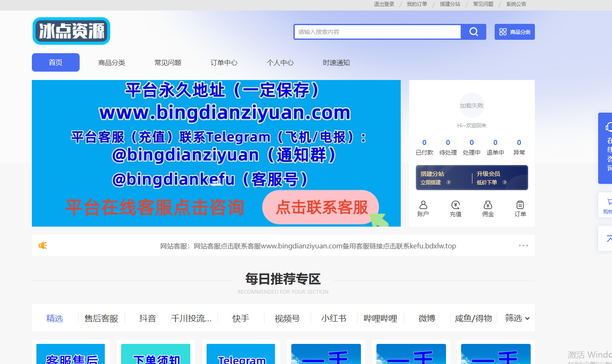This screenshot has width=612, height=364.
Task: Open the Telegram product card
Action: click(241, 352)
